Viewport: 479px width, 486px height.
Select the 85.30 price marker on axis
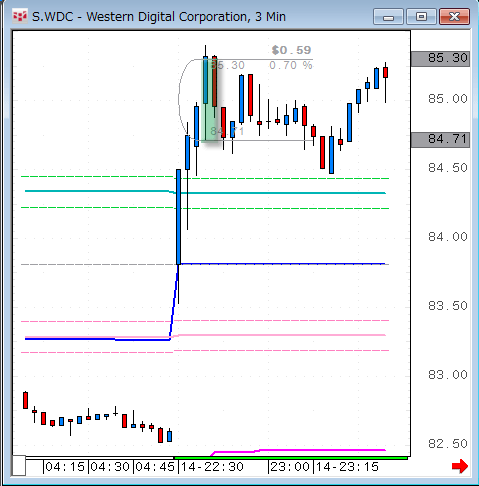pos(440,58)
